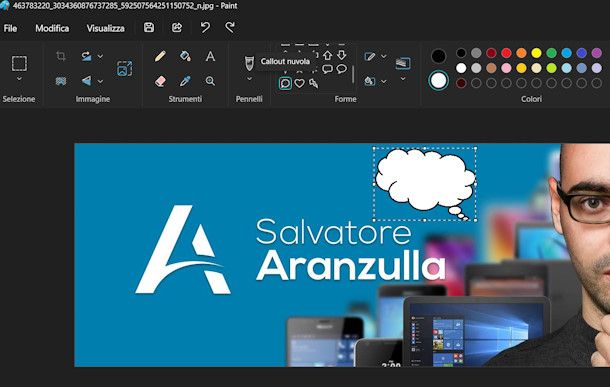This screenshot has height=387, width=610.
Task: Select the large Color 1 black circle
Action: (x=438, y=56)
